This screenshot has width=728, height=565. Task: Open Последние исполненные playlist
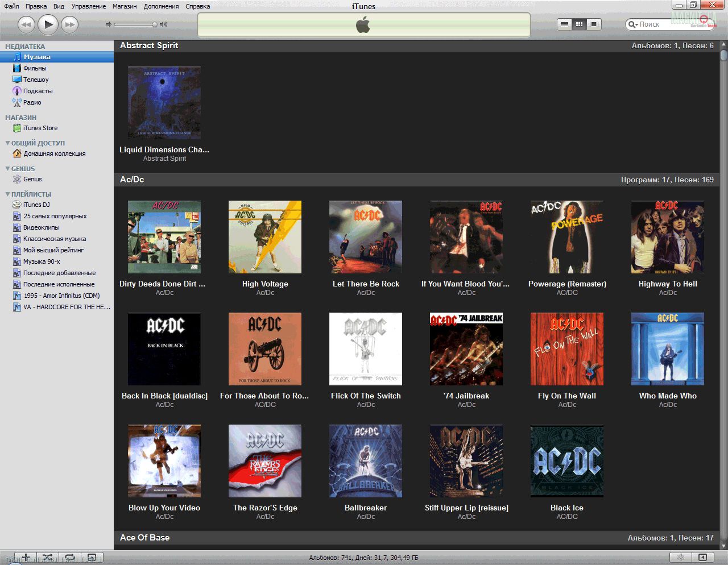click(57, 284)
